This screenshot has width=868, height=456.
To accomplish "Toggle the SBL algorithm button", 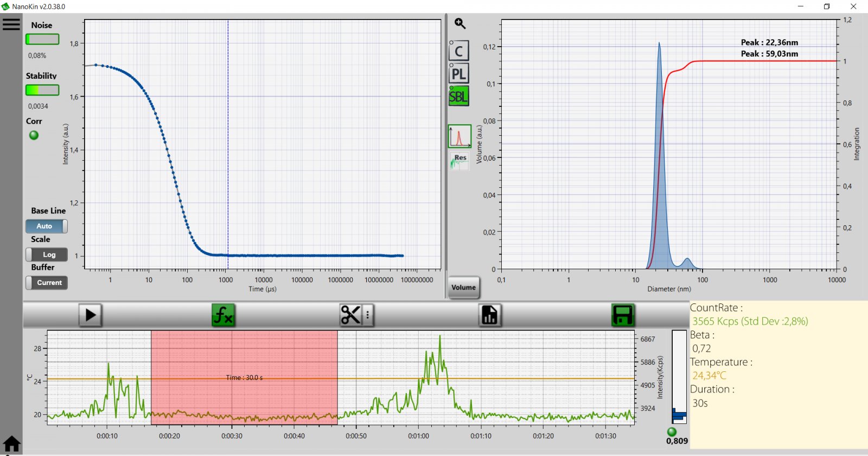I will 458,97.
